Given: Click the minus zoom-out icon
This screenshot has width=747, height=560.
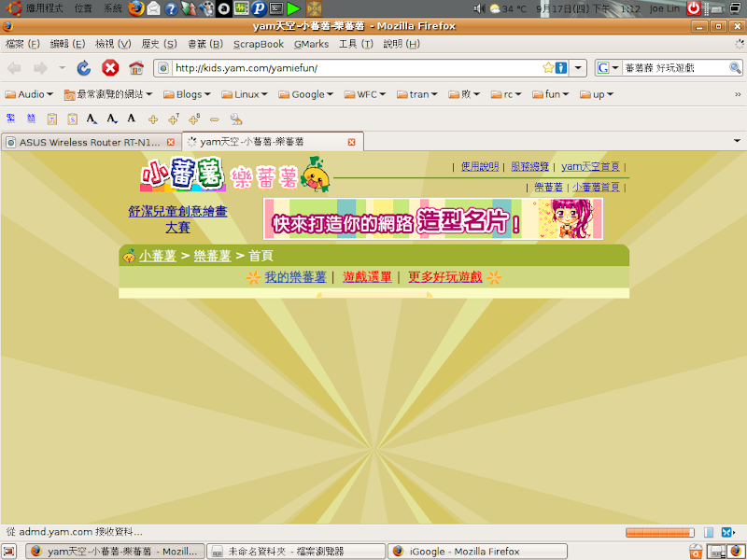Looking at the screenshot, I should (x=215, y=119).
